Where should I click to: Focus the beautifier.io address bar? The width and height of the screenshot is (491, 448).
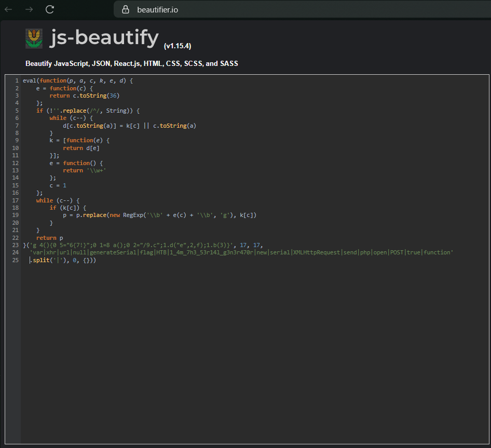click(x=260, y=10)
